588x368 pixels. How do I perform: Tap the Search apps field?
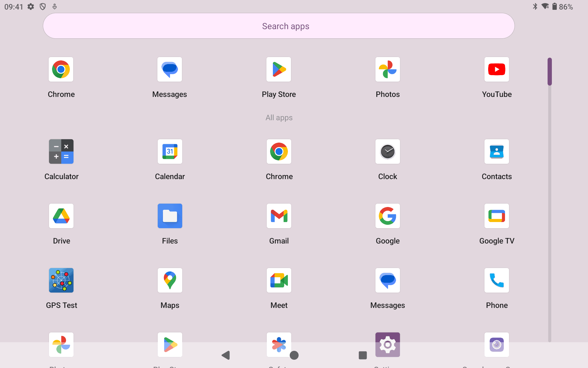[x=279, y=26]
